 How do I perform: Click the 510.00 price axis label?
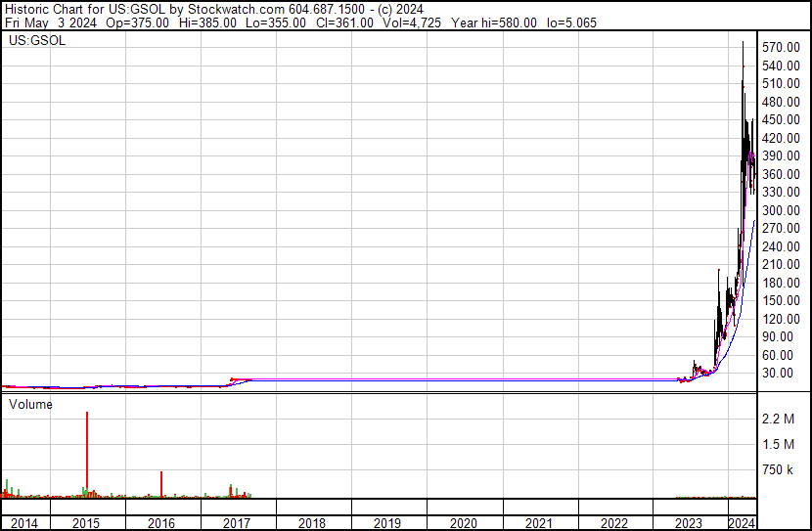click(x=781, y=83)
